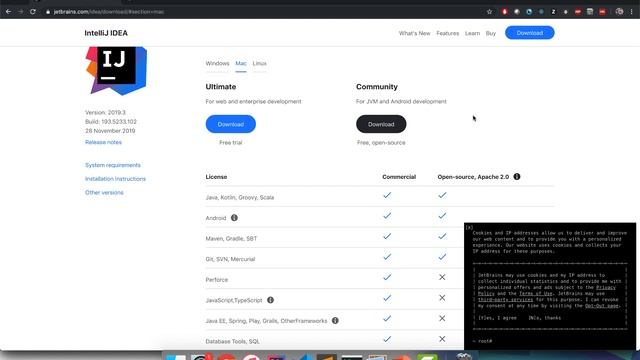Click info icon next to Apache 2.0

point(517,177)
